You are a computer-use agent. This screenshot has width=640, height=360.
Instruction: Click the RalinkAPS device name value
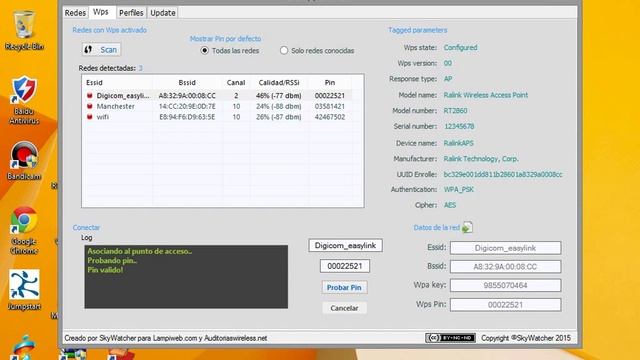point(459,143)
